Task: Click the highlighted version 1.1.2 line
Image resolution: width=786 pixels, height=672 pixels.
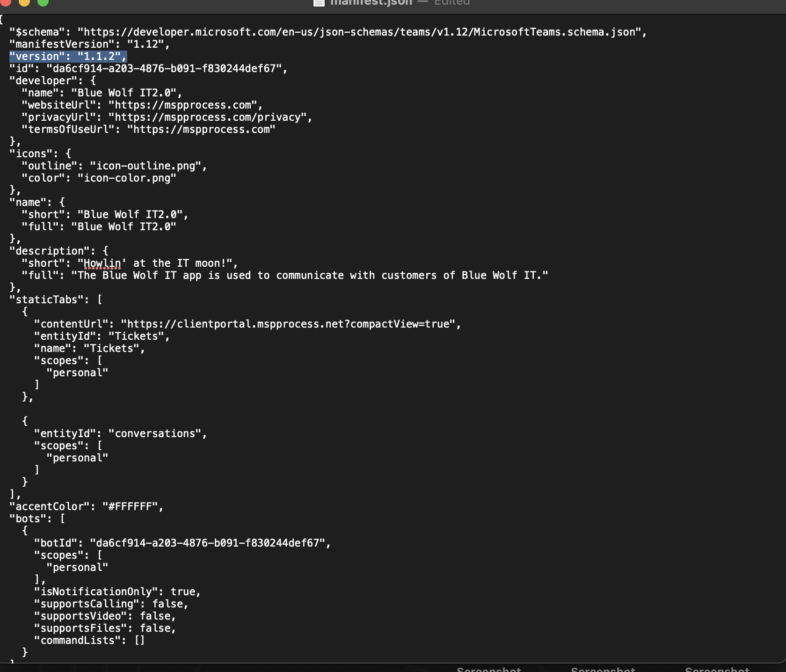Action: [x=68, y=57]
